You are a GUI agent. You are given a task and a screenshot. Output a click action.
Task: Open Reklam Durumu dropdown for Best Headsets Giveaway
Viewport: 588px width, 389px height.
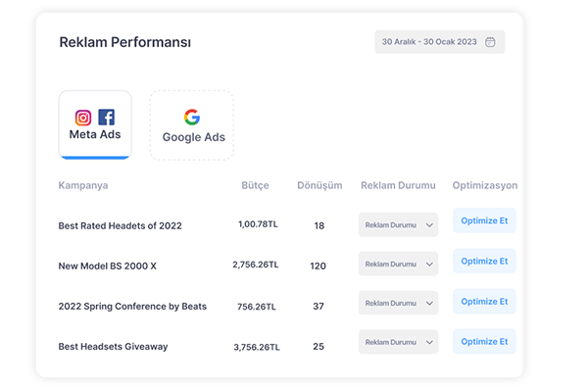coord(398,342)
